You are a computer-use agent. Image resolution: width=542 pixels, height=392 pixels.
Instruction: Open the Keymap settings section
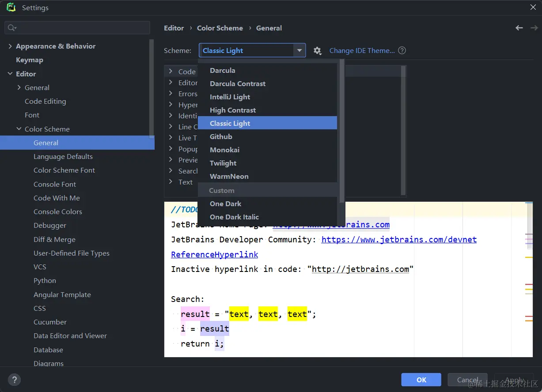[x=29, y=60]
